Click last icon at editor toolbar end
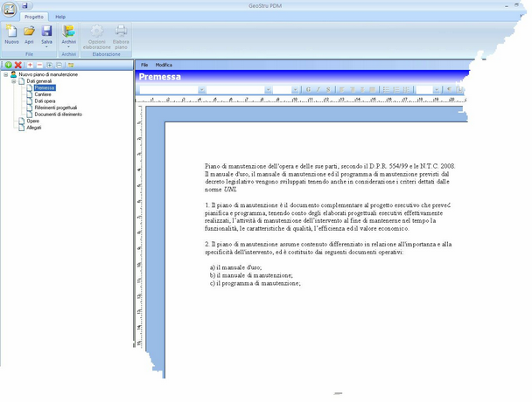Viewport: 532px width, 402px height. coord(459,90)
